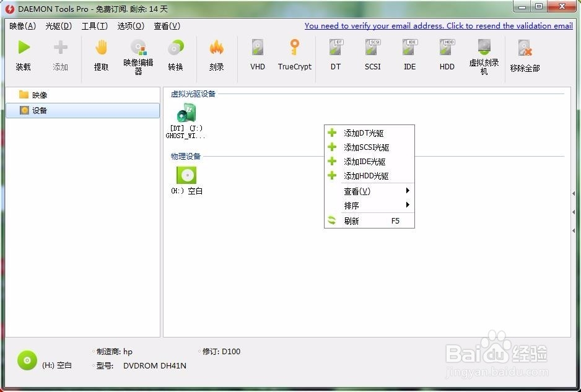This screenshot has width=581, height=392.
Task: Choose 添加IDE光驱 from context menu
Action: tap(369, 162)
